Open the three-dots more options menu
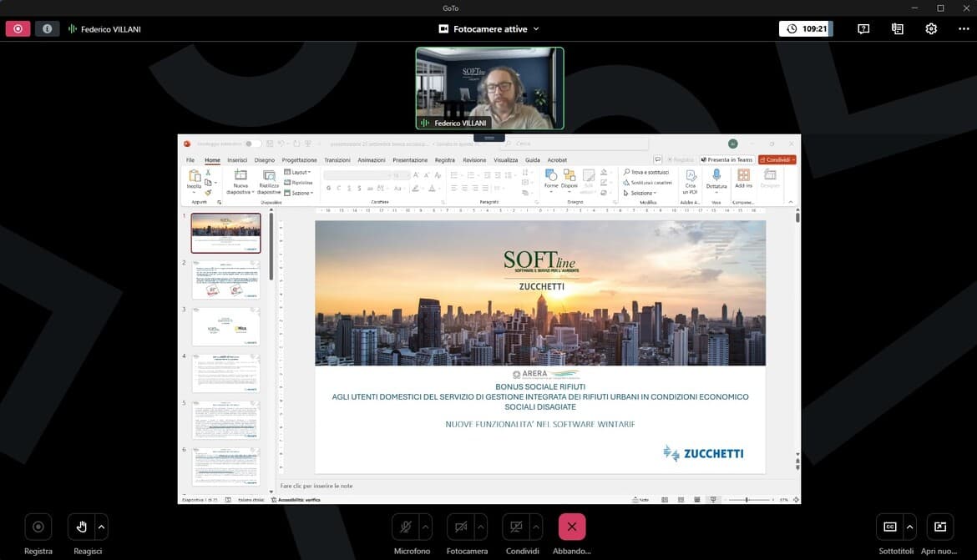Image resolution: width=977 pixels, height=560 pixels. pyautogui.click(x=964, y=29)
